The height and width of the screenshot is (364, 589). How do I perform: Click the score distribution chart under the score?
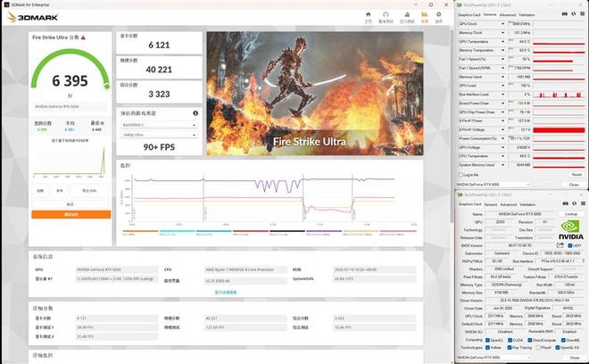click(x=69, y=161)
